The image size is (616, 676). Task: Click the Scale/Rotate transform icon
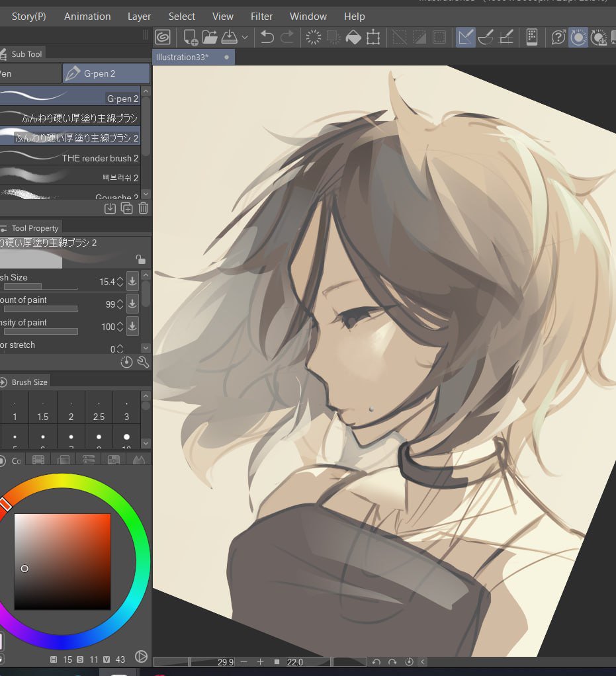click(373, 38)
